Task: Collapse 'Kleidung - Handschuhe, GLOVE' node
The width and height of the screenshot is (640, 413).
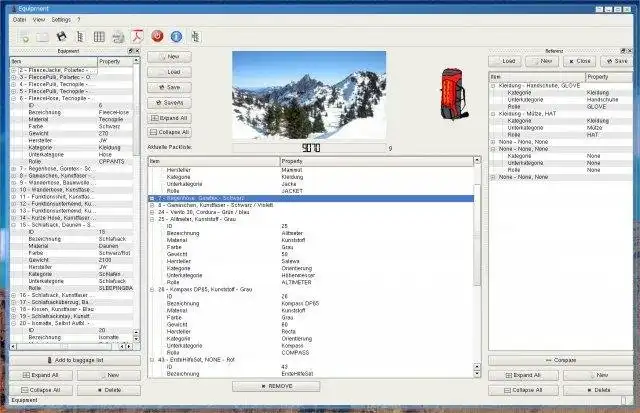Action: (x=493, y=86)
